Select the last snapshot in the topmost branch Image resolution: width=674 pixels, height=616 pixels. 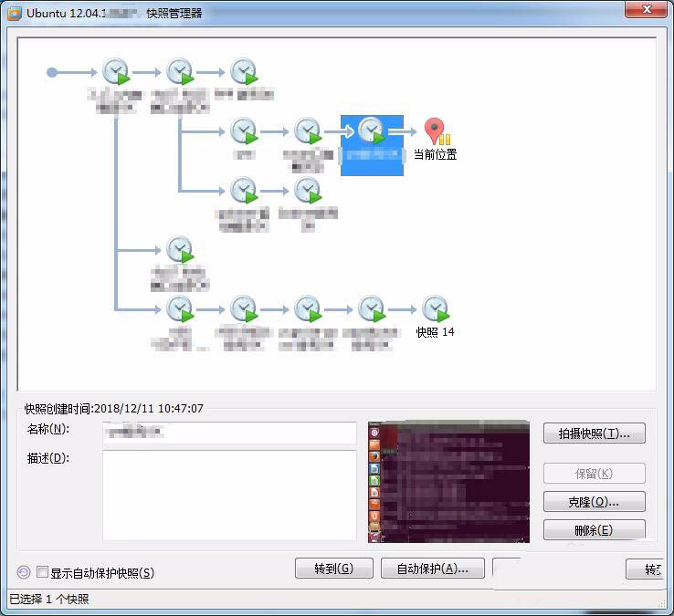(244, 71)
